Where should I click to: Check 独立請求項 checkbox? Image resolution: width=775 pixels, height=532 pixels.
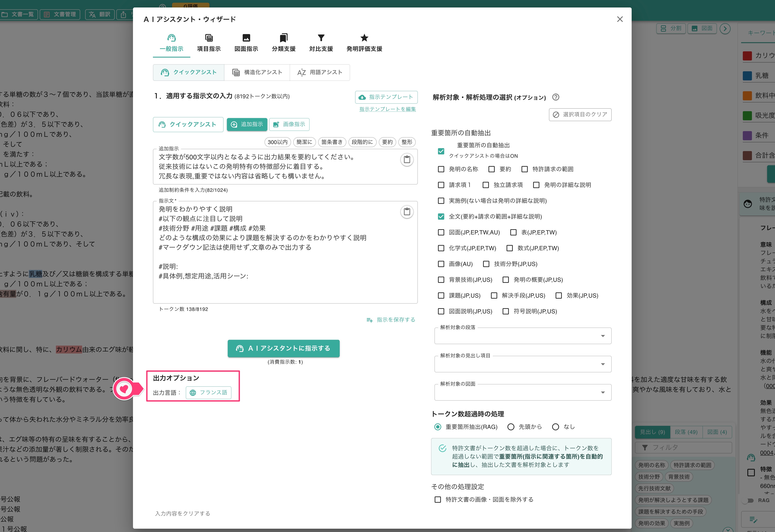(486, 185)
